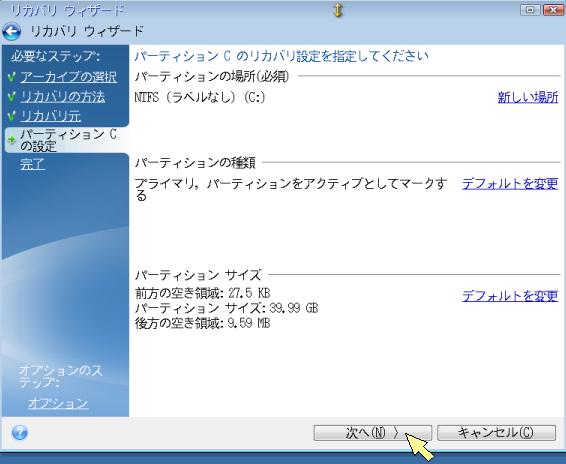Click the green checkmark beside リカバリ元
This screenshot has height=464, width=566.
point(12,116)
